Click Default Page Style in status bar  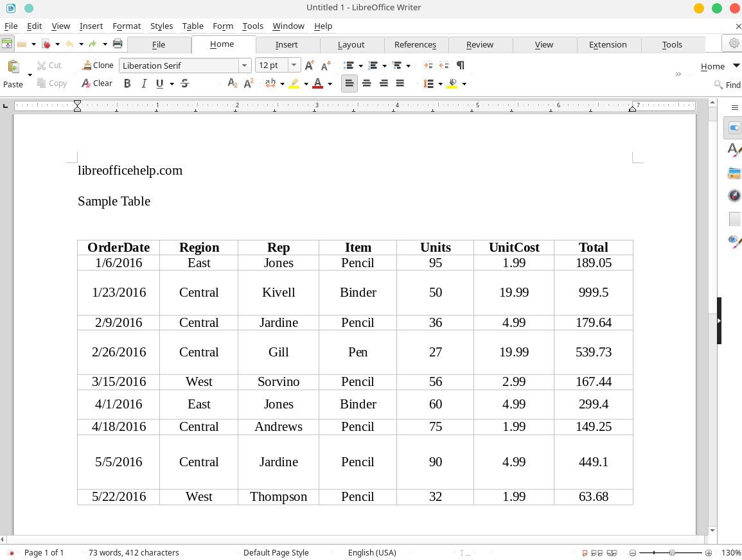click(x=276, y=552)
